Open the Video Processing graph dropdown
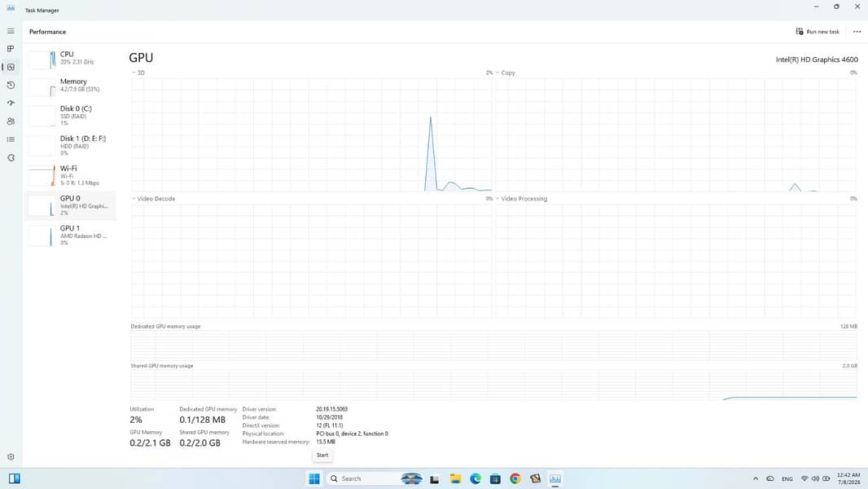This screenshot has height=489, width=868. [x=521, y=198]
